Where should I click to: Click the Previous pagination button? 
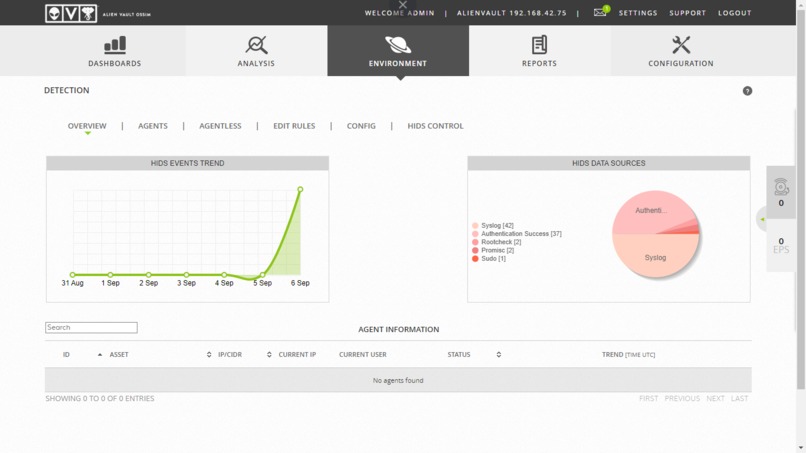[x=682, y=398]
